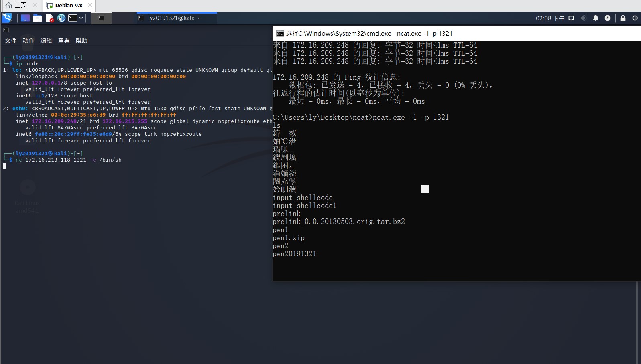This screenshot has width=641, height=364.
Task: Click the terminal window title icon
Action: click(x=6, y=30)
